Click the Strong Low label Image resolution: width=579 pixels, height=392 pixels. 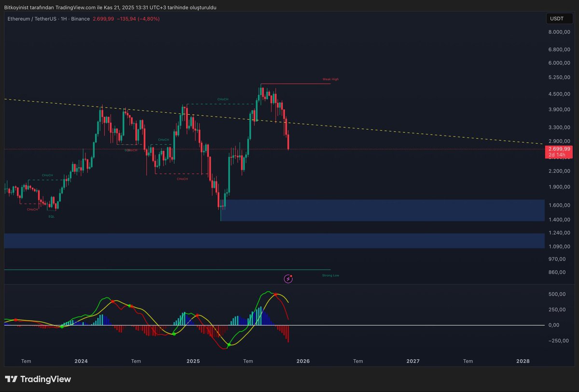pos(331,275)
